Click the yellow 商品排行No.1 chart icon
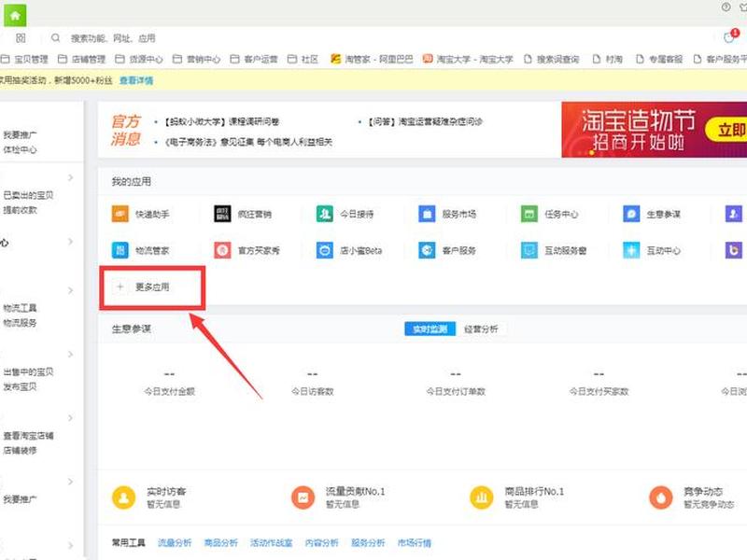 coord(482,497)
